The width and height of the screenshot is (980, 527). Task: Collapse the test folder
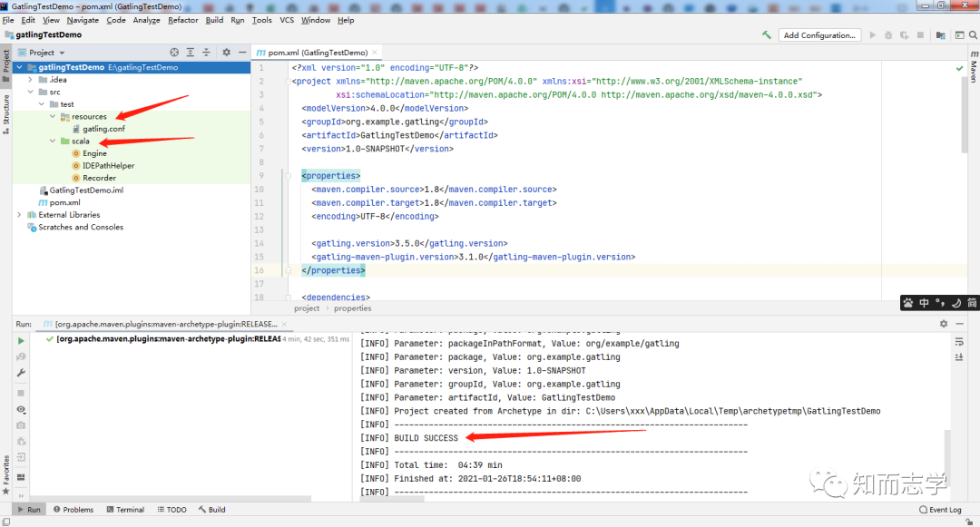(41, 104)
